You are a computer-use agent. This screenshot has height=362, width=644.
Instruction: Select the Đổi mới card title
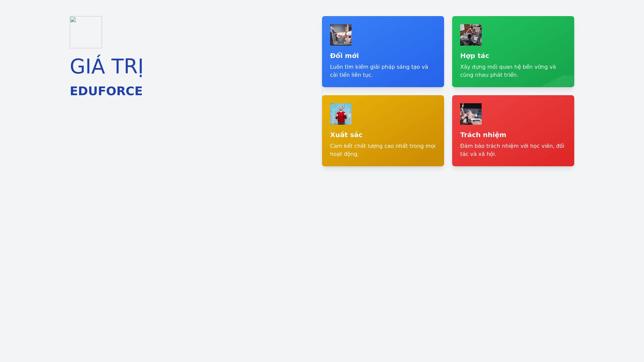[344, 56]
